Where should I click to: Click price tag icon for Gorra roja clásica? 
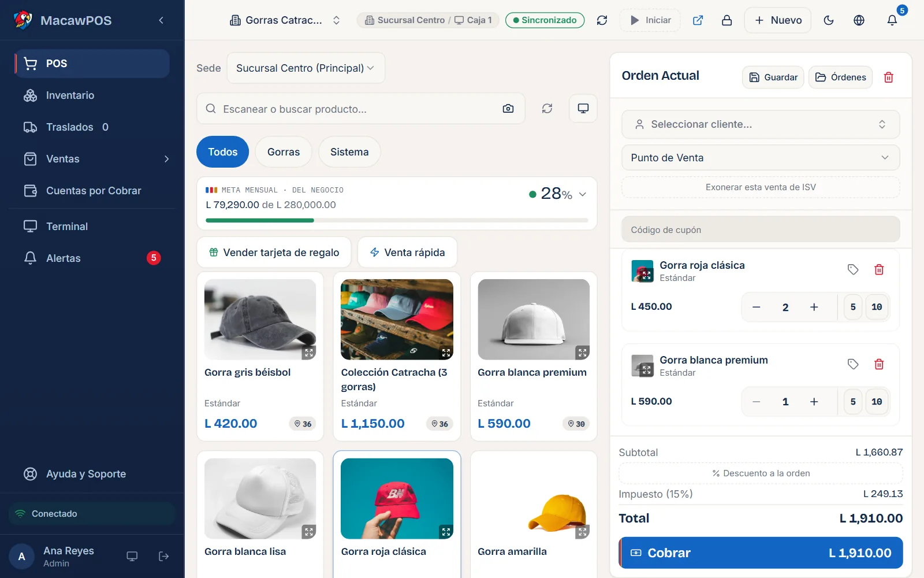(x=853, y=269)
